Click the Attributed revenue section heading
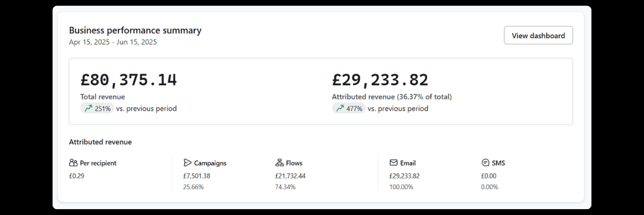644x215 pixels. pos(100,142)
